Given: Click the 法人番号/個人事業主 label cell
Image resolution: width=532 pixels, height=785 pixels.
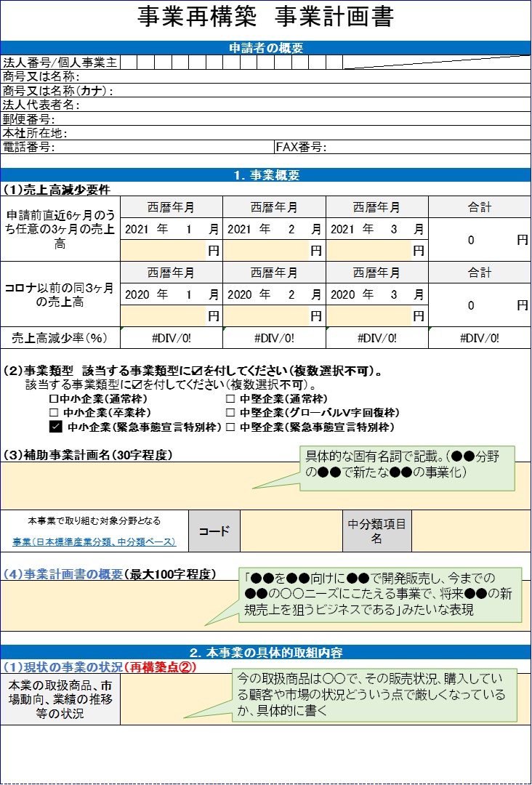Looking at the screenshot, I should pyautogui.click(x=60, y=62).
